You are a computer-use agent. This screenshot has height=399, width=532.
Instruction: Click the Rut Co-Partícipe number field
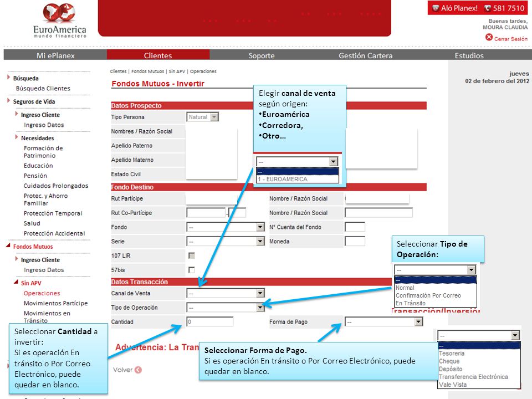pyautogui.click(x=206, y=213)
